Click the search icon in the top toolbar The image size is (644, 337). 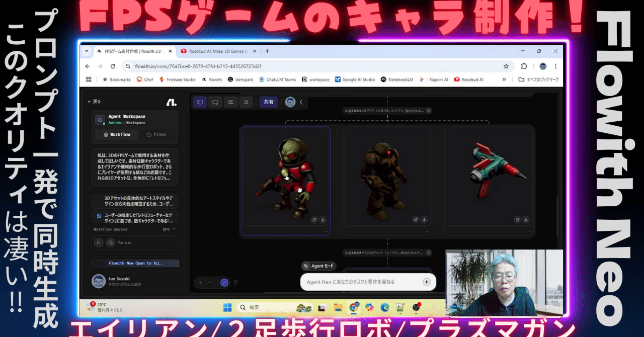[x=246, y=102]
